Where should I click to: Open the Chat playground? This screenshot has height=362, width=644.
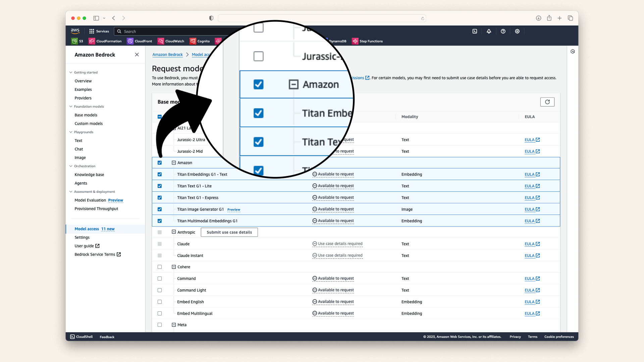click(x=79, y=149)
